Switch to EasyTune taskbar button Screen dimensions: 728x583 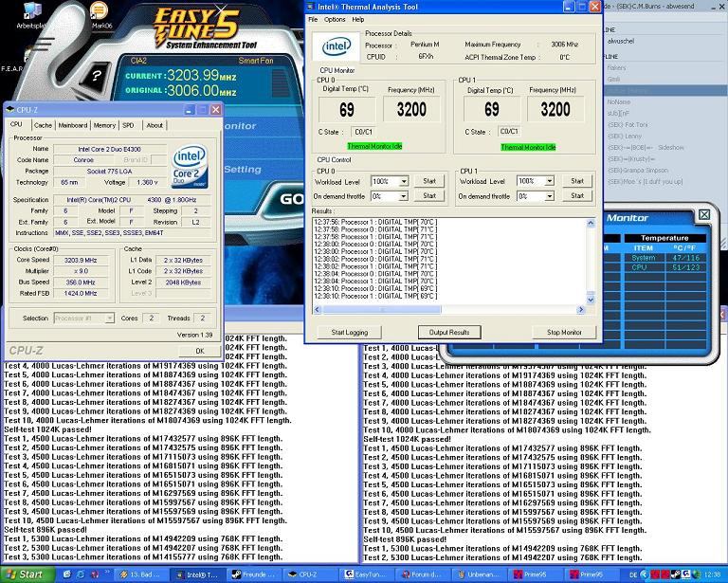point(367,574)
